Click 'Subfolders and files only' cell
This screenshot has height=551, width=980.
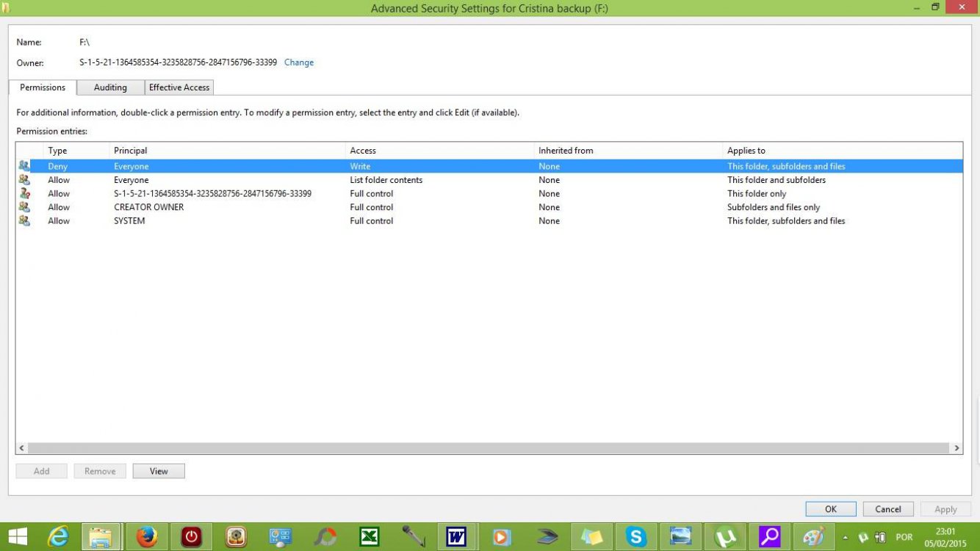pos(774,207)
